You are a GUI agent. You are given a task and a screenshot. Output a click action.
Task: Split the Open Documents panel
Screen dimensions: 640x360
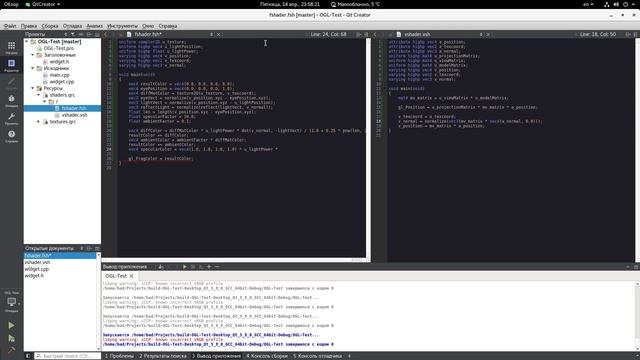89,248
